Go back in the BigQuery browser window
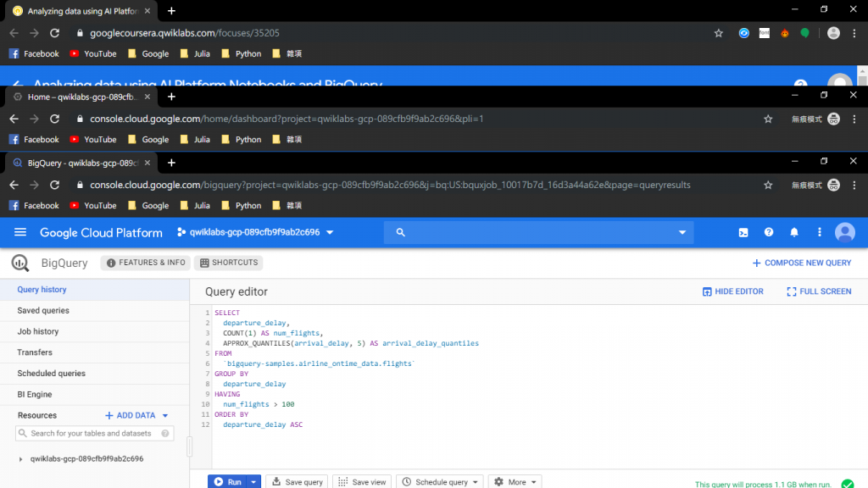 [14, 185]
